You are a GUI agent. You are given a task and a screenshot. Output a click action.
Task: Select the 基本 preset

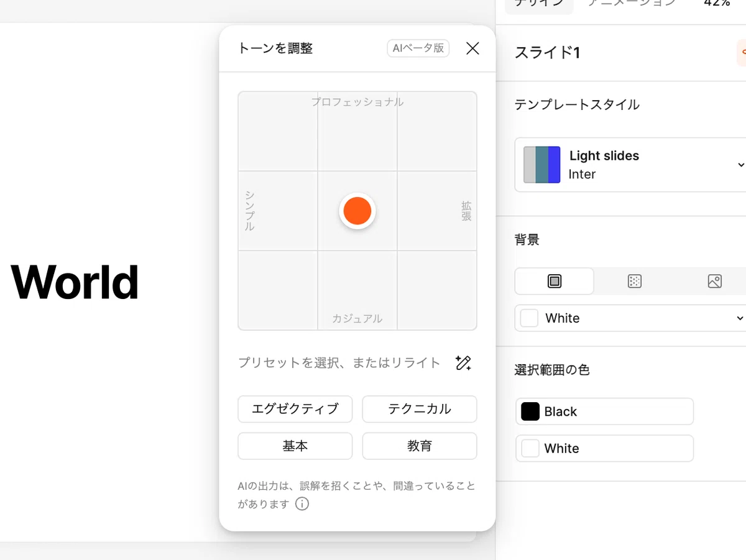tap(295, 446)
